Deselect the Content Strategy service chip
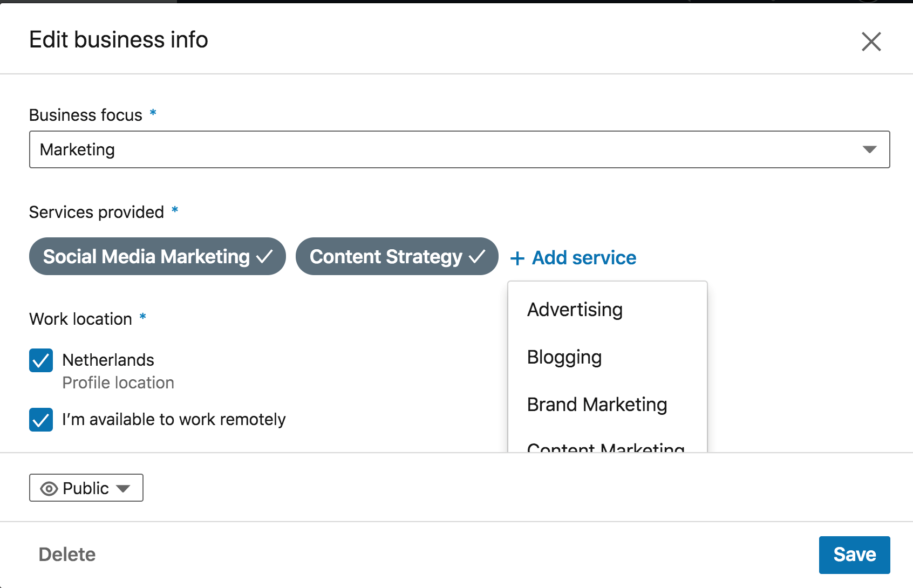The width and height of the screenshot is (913, 588). click(385, 257)
